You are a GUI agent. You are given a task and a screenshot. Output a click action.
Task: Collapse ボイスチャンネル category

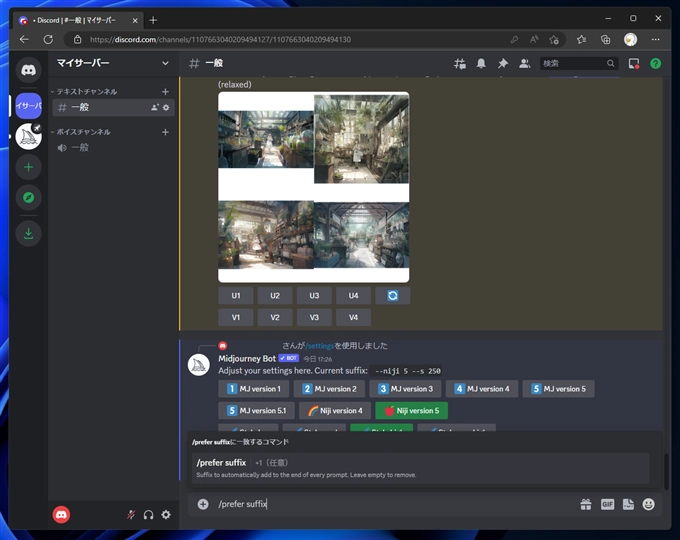click(81, 132)
